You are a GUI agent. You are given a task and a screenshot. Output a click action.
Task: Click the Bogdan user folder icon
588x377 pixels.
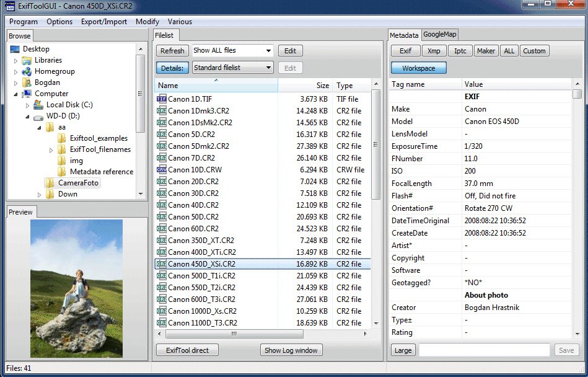click(27, 82)
